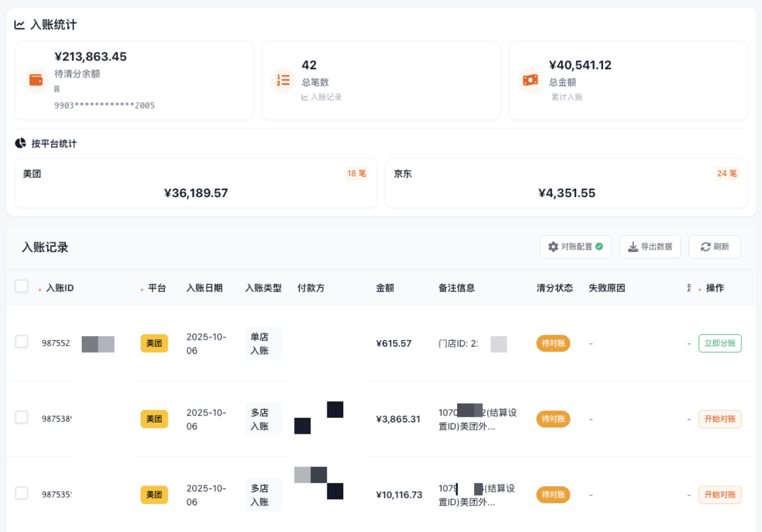Click the pie chart icon by 按平台统计
762x532 pixels.
tap(20, 144)
